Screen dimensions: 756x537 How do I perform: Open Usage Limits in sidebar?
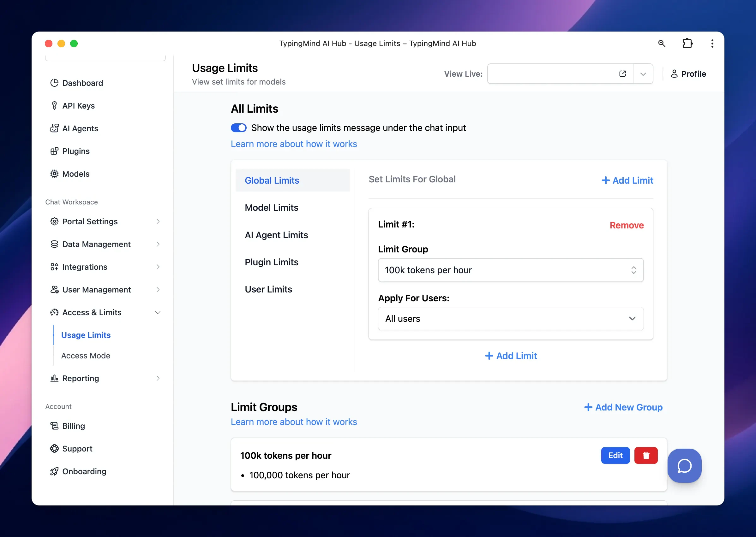click(86, 335)
